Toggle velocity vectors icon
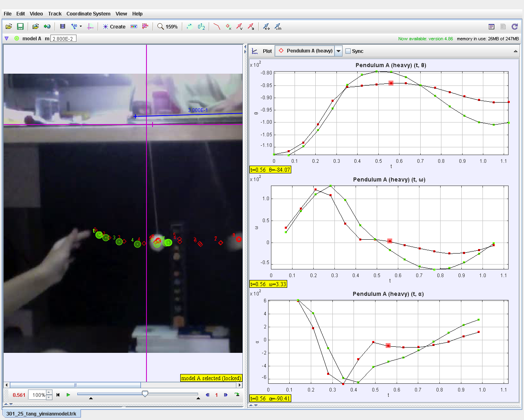The height and width of the screenshot is (420, 524). click(240, 26)
